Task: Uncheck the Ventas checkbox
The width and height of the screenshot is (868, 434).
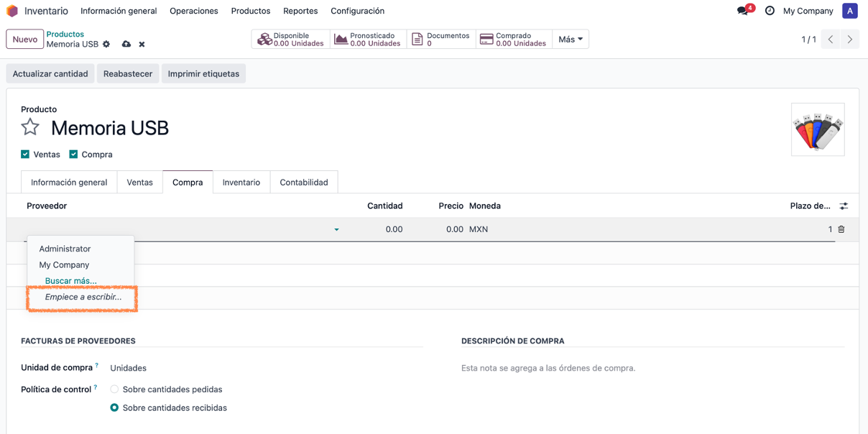Action: coord(25,154)
